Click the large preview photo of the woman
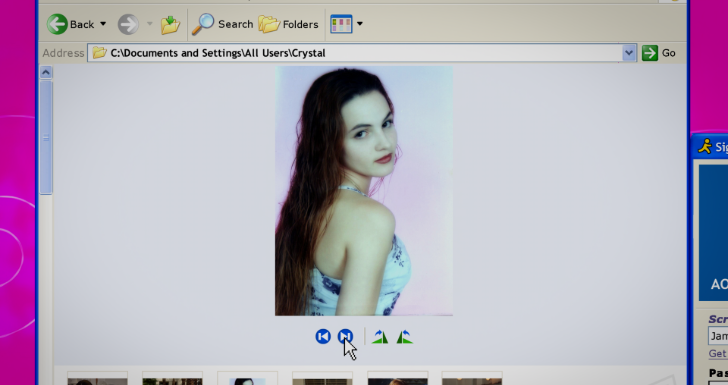 point(364,190)
